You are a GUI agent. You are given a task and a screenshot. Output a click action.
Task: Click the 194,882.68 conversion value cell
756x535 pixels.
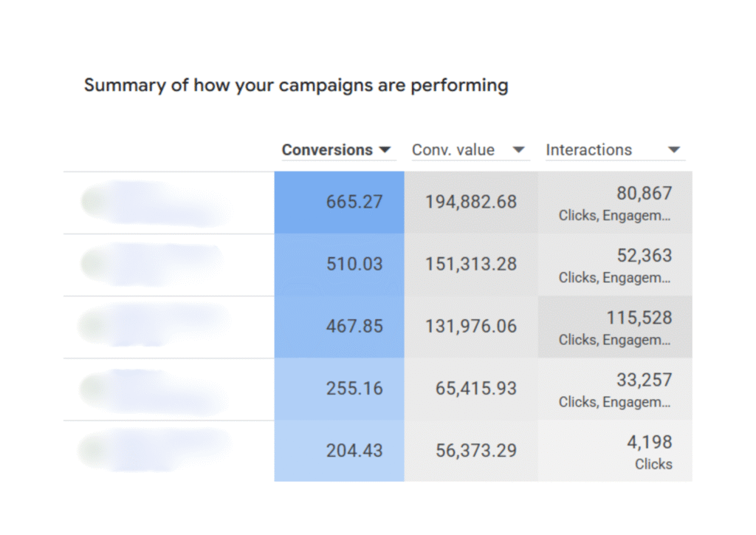point(471,202)
